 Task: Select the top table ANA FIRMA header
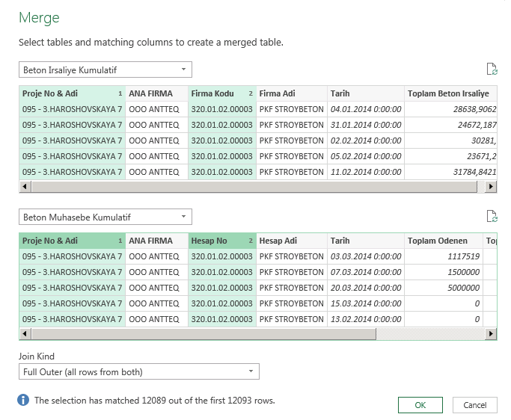tap(157, 93)
